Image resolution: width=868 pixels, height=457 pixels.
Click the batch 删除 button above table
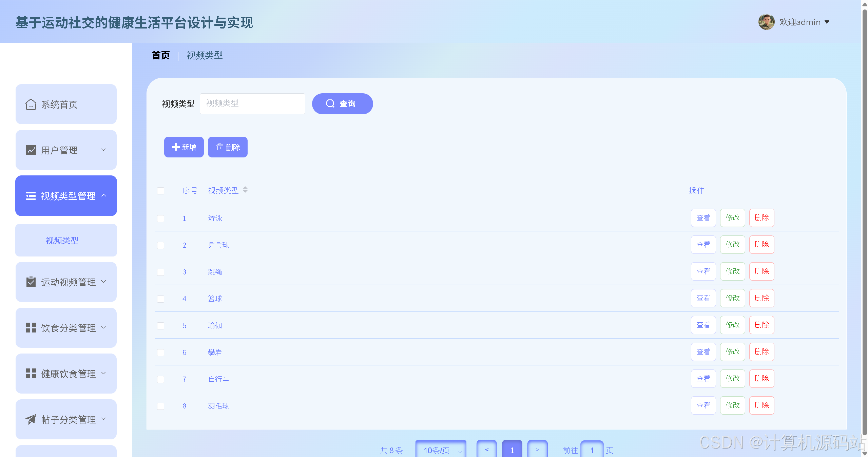[x=228, y=147]
